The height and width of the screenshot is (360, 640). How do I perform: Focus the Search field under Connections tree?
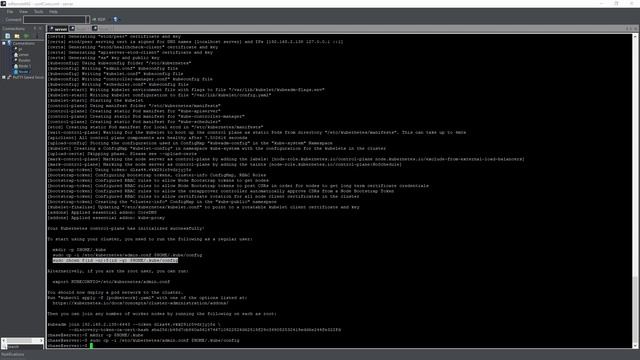pos(24,347)
